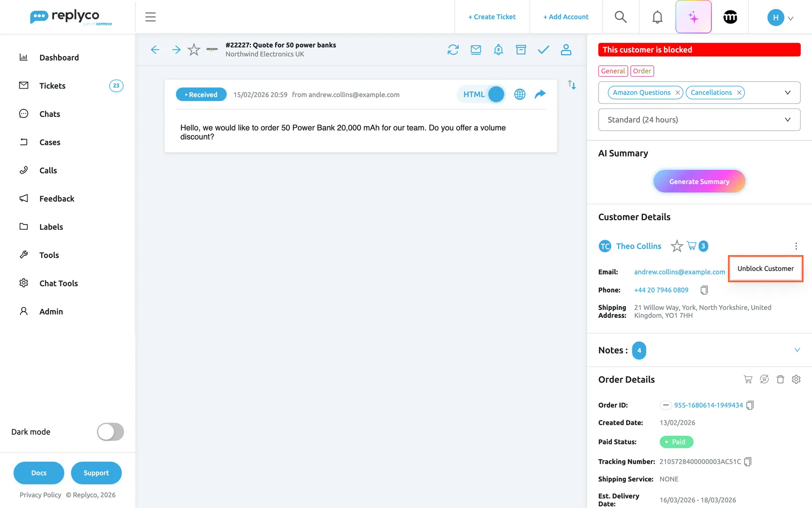Click the translate globe icon in message
This screenshot has width=812, height=508.
tap(520, 94)
